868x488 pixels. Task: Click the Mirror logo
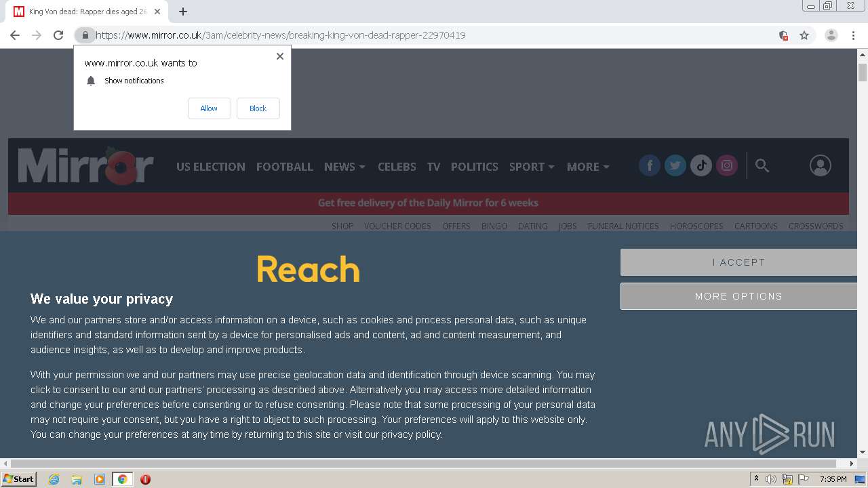[85, 165]
